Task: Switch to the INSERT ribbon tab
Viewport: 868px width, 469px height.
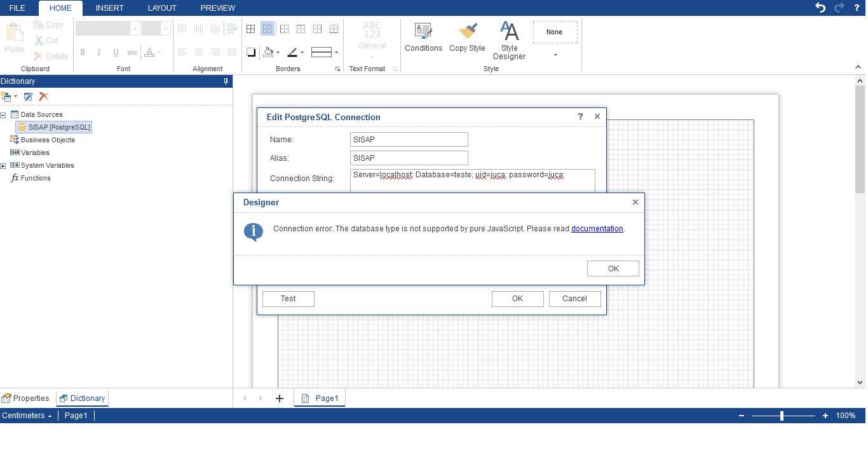Action: [110, 8]
